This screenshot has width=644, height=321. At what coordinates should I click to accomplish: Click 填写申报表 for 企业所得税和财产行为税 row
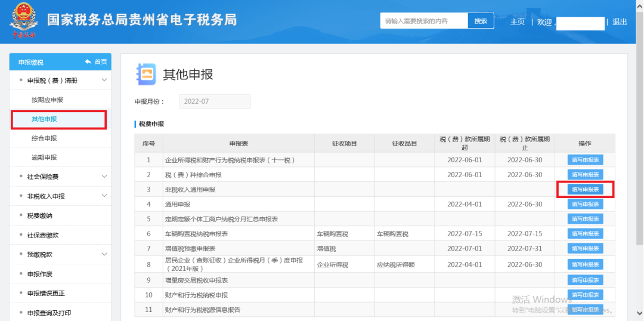(x=586, y=159)
